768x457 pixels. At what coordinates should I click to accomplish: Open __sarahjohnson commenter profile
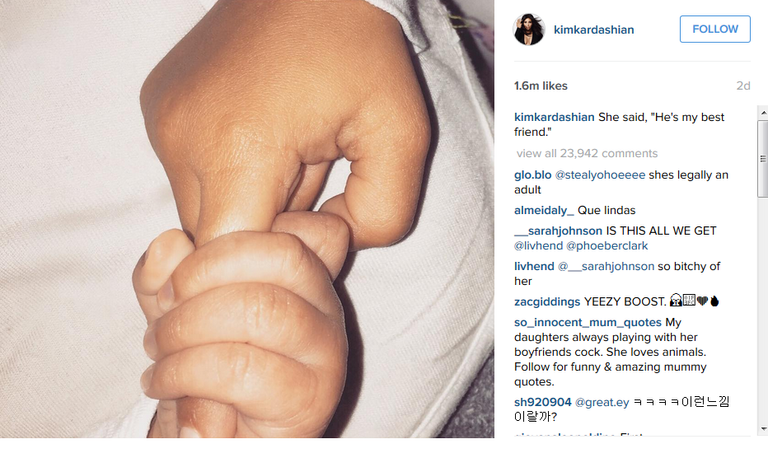point(558,231)
